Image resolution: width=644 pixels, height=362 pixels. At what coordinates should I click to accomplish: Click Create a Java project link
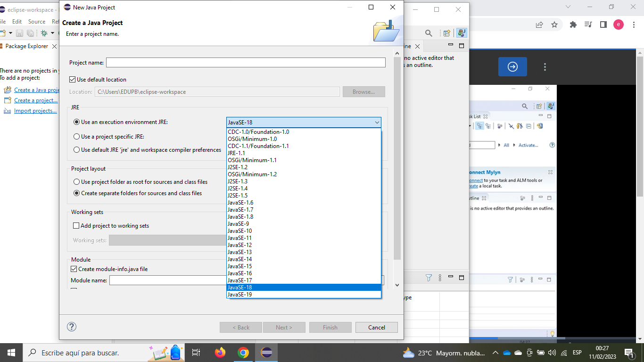tap(37, 90)
